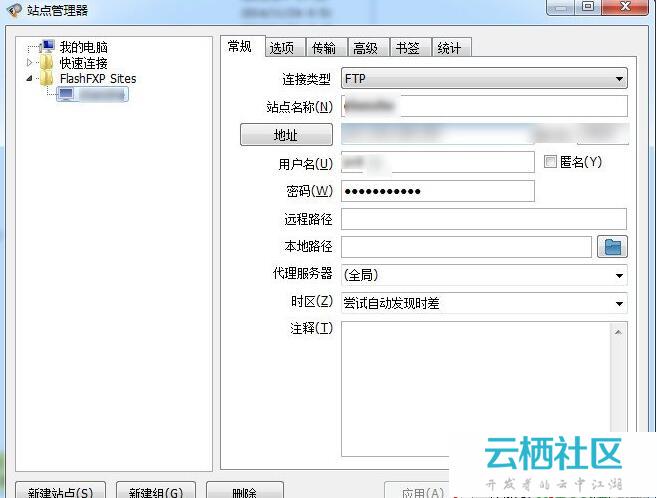Switch to the 高级 tab
Image resolution: width=657 pixels, height=498 pixels.
368,47
